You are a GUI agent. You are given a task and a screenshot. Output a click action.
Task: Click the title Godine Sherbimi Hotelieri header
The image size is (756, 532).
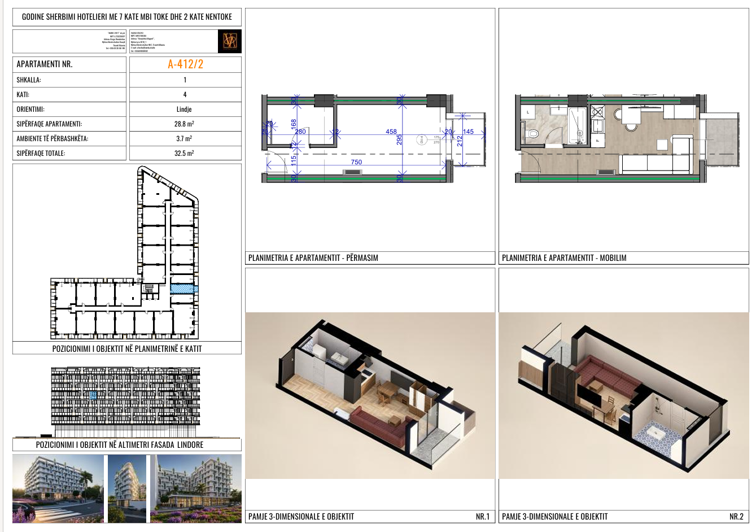[127, 17]
